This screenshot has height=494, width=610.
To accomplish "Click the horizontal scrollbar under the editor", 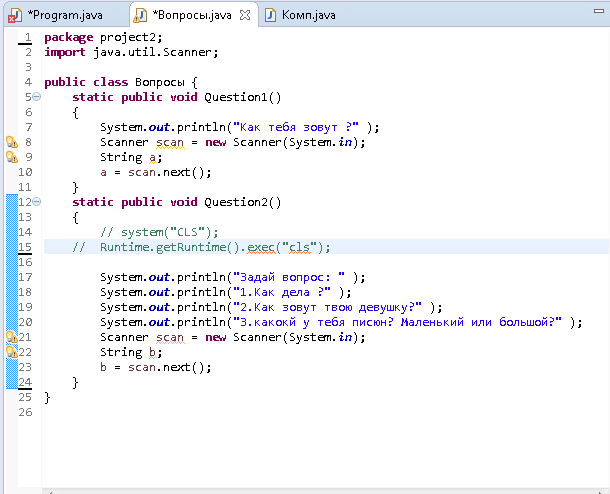I will 325,491.
